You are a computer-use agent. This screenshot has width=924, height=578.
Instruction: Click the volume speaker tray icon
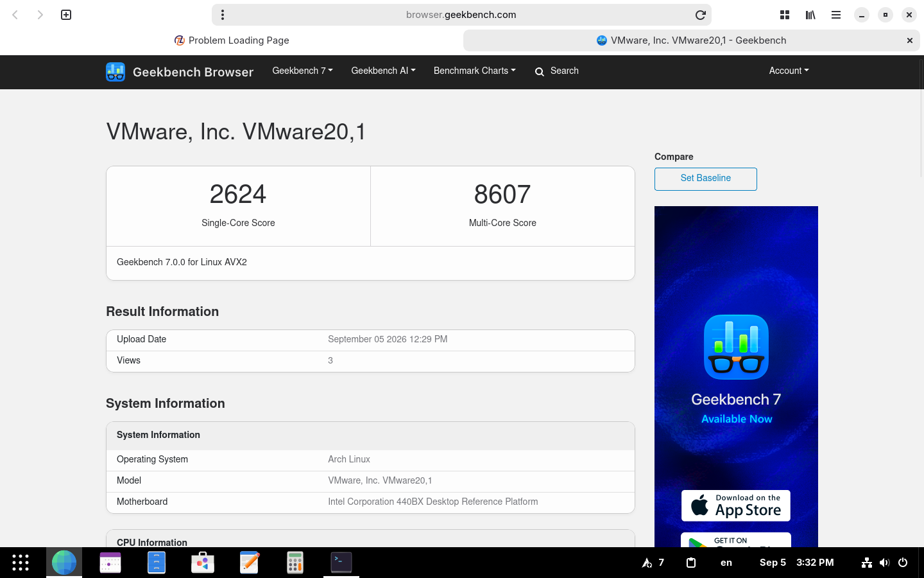pos(885,563)
